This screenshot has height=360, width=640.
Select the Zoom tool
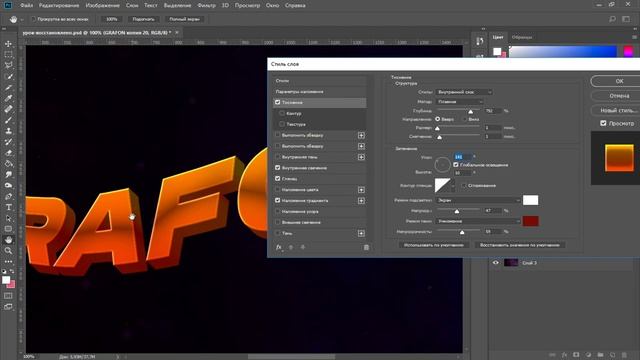(8, 251)
